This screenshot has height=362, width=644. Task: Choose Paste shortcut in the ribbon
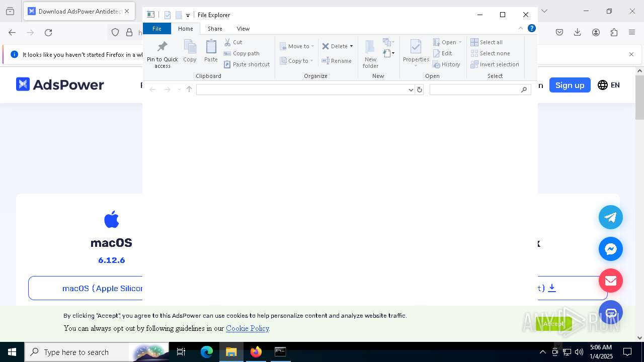click(247, 64)
